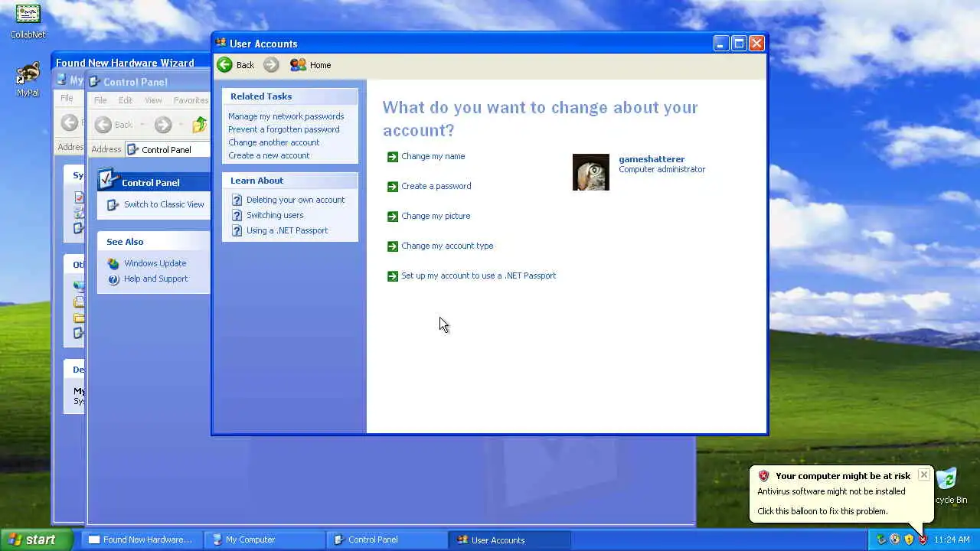This screenshot has width=980, height=551.
Task: Open Edit menu in Control Panel window
Action: (126, 100)
